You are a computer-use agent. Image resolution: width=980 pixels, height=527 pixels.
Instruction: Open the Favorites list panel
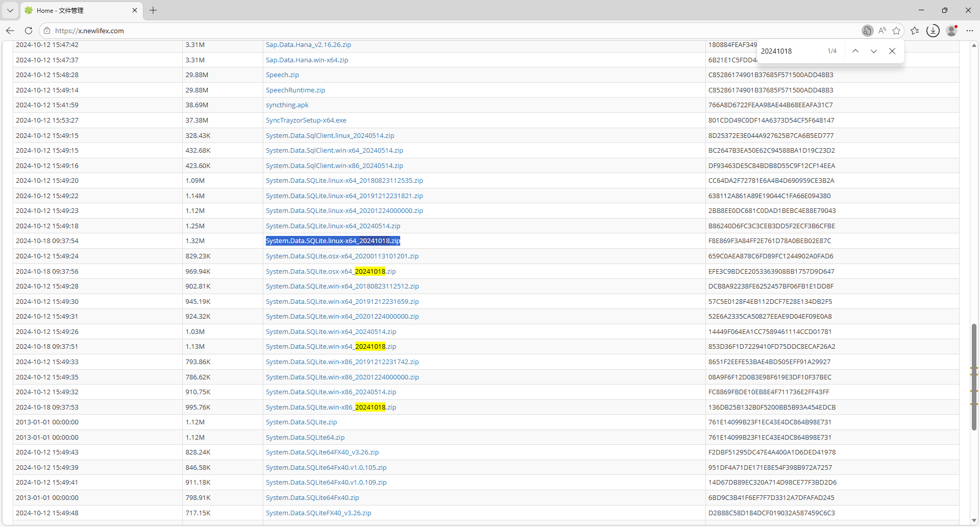point(915,31)
